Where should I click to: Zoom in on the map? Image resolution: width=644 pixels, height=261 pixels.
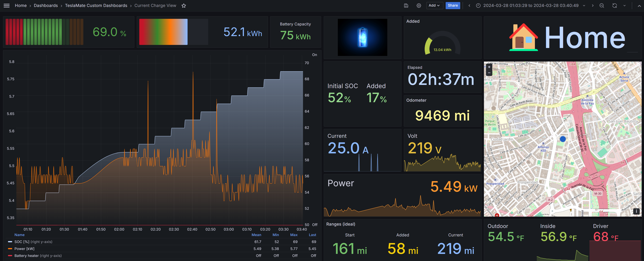[489, 67]
